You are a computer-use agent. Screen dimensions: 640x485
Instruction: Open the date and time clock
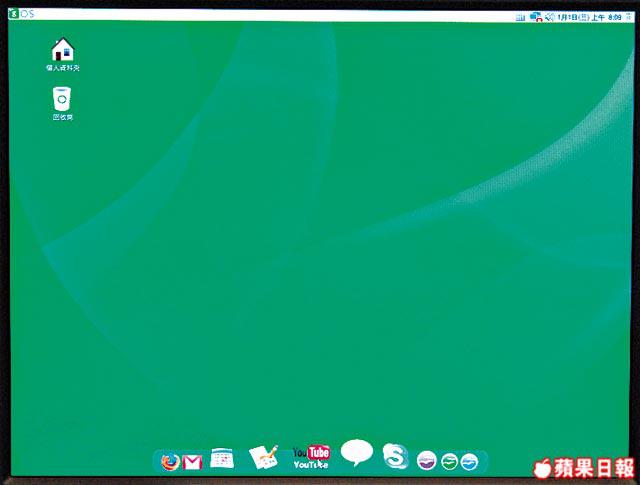click(x=590, y=17)
